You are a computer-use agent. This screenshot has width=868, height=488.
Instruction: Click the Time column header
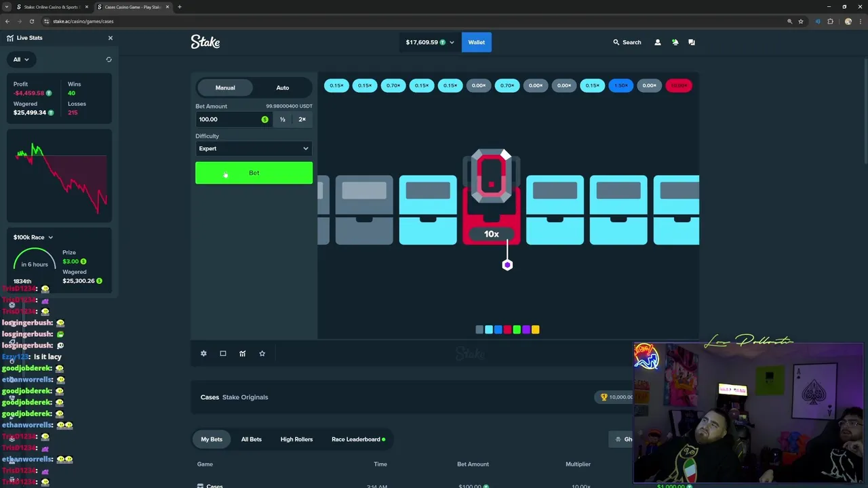(x=380, y=464)
